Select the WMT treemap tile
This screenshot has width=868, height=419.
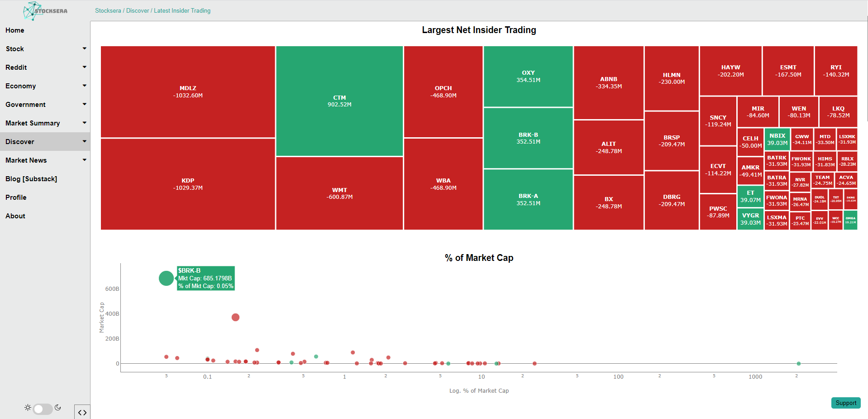pyautogui.click(x=339, y=193)
